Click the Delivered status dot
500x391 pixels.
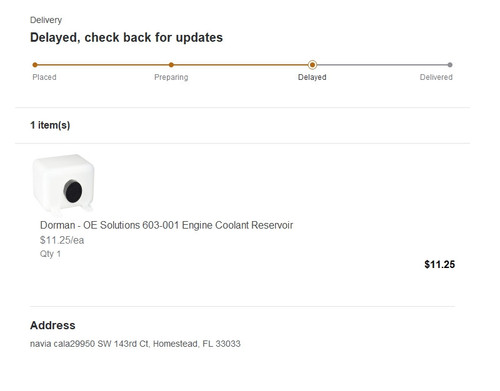(450, 65)
